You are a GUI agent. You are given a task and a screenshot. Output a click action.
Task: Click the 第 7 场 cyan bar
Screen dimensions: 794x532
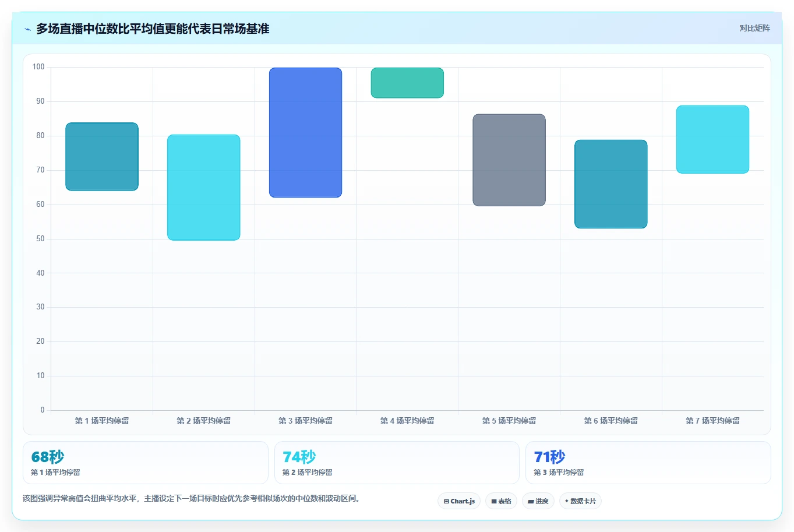pos(712,139)
